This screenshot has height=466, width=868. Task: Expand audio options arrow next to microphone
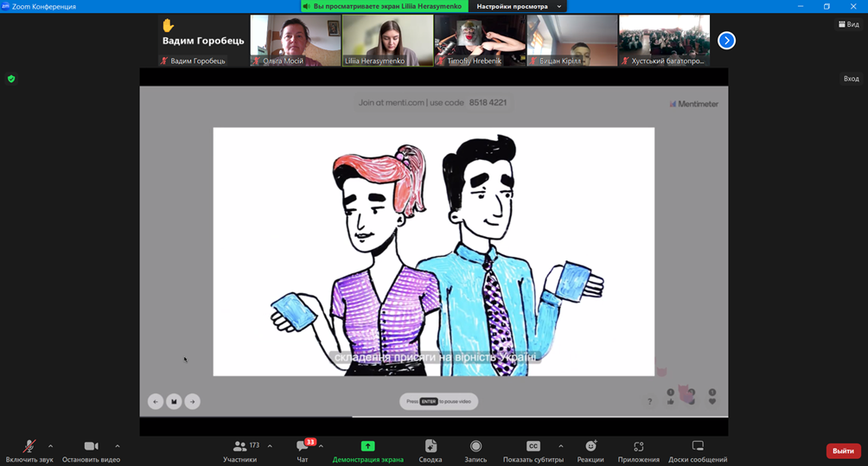(x=50, y=446)
